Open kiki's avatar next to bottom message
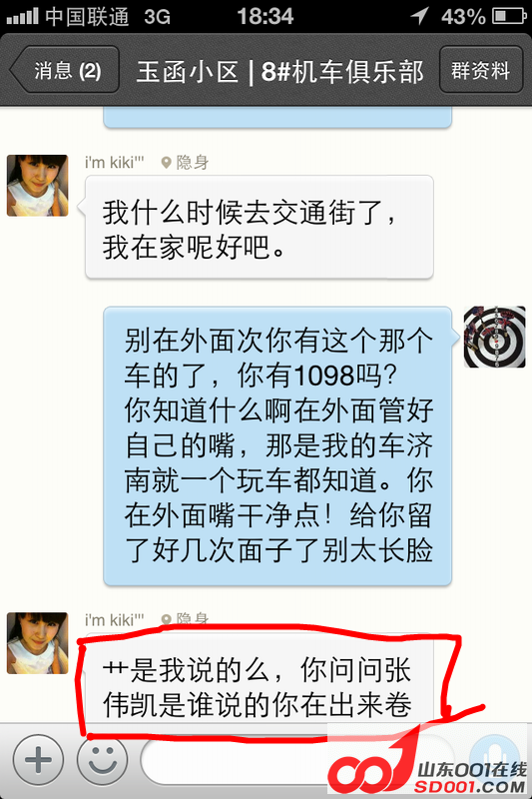 tap(37, 643)
